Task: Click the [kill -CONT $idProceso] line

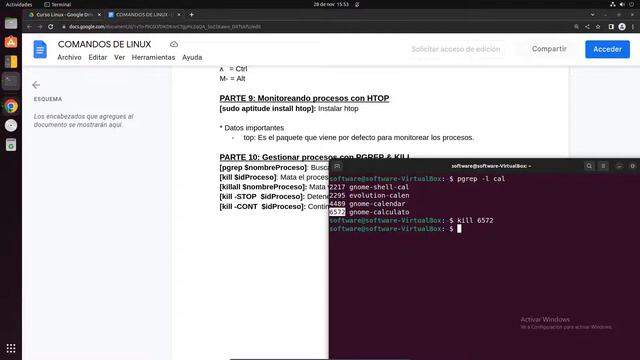Action: pos(274,207)
